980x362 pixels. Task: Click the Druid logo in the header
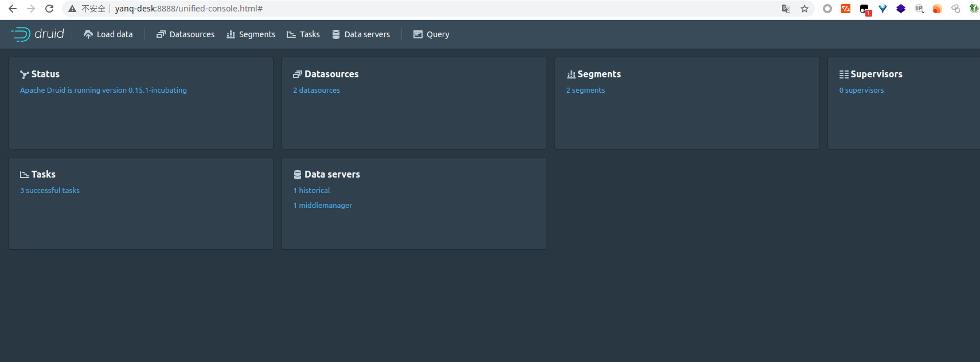click(37, 34)
